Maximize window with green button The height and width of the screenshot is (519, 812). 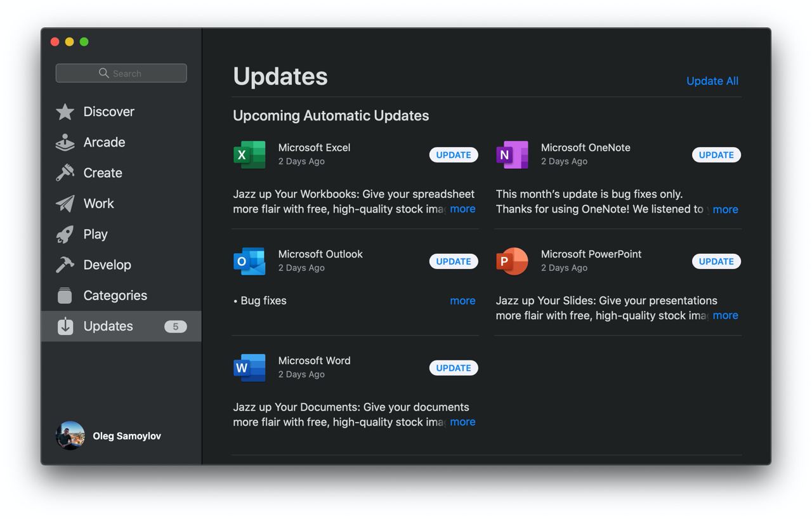coord(84,42)
